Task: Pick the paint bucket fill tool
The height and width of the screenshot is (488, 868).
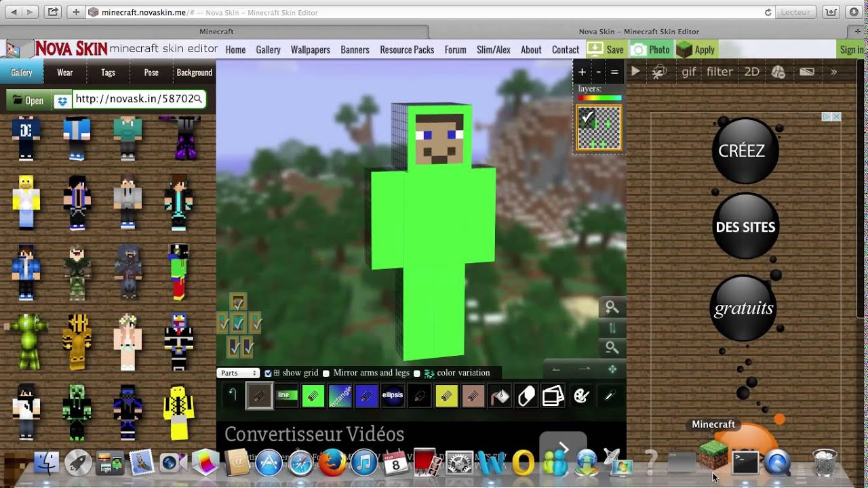Action: point(500,396)
